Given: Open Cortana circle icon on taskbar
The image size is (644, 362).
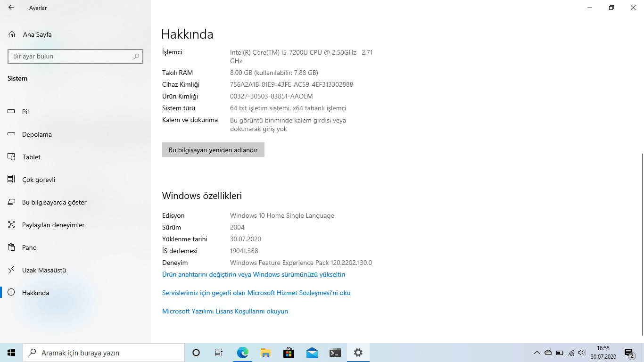Looking at the screenshot, I should coord(196,353).
